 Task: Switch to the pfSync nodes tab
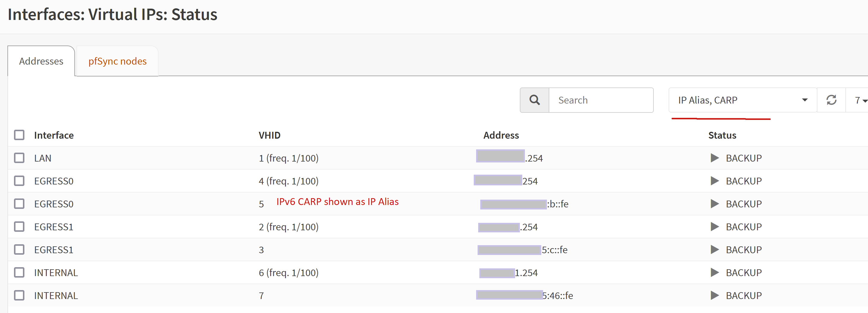(117, 61)
